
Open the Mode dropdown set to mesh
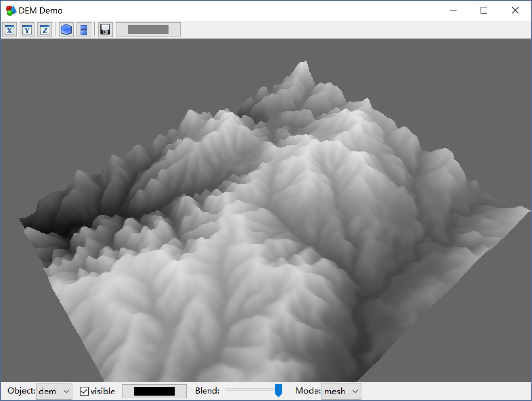pyautogui.click(x=341, y=391)
